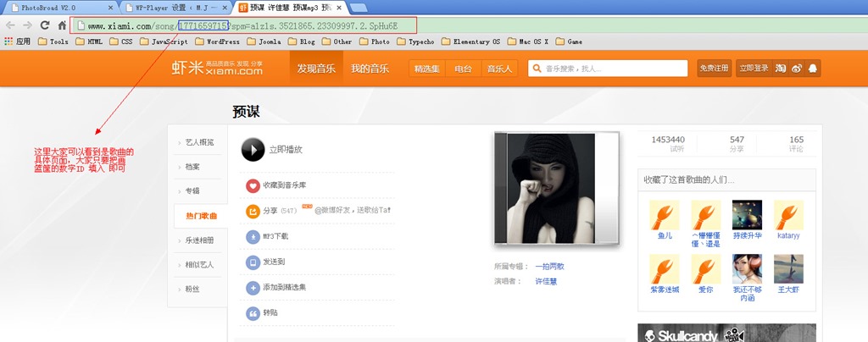Viewport: 868px width, 342px height.
Task: Open the WordPress bookmark folder
Action: 218,41
